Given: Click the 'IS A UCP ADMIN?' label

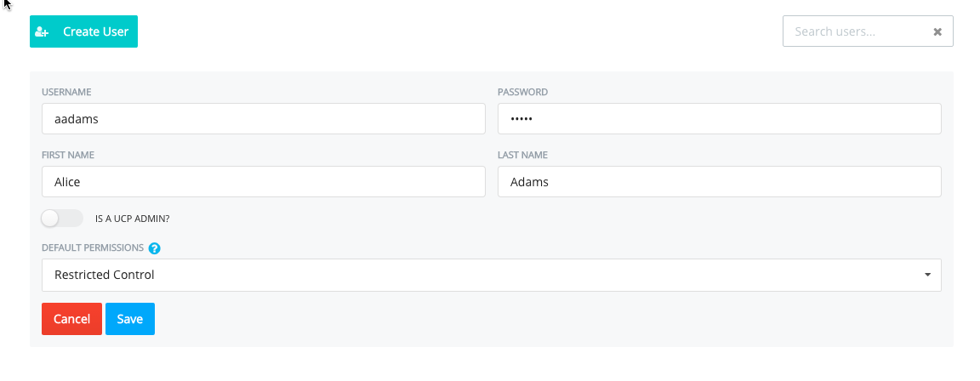Looking at the screenshot, I should (133, 219).
